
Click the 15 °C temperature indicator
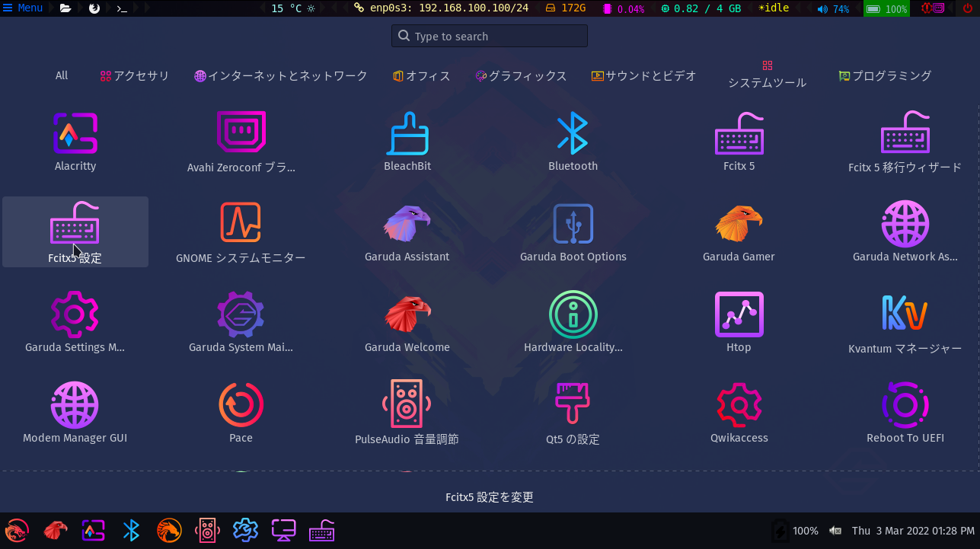[x=293, y=8]
